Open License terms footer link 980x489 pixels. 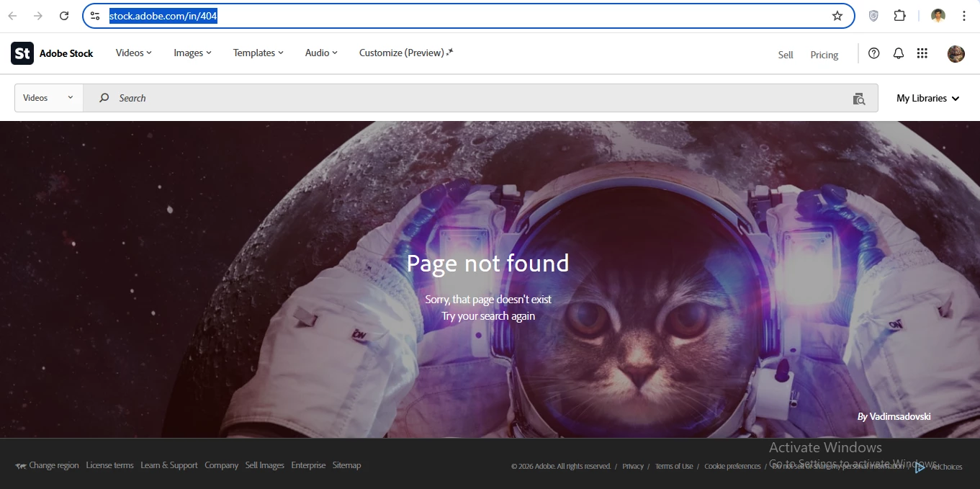click(x=109, y=465)
